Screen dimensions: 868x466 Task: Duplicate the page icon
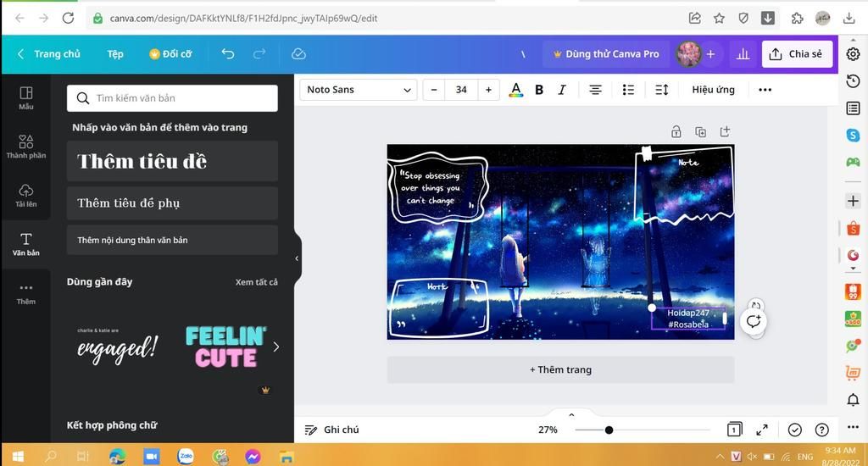[x=700, y=131]
